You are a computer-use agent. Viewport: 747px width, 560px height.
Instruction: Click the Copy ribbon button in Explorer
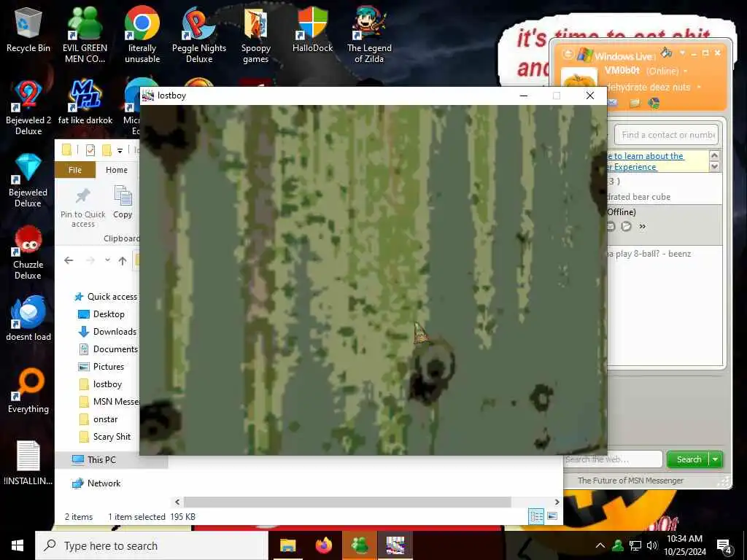(x=123, y=203)
